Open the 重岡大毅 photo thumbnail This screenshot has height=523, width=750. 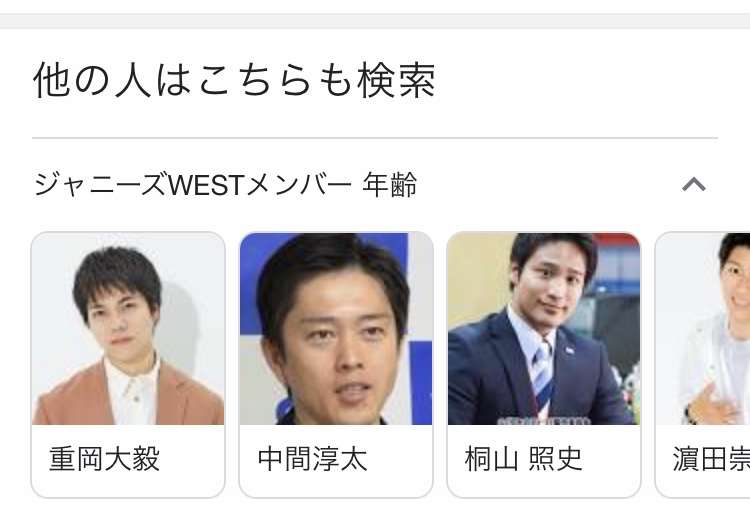pyautogui.click(x=128, y=329)
